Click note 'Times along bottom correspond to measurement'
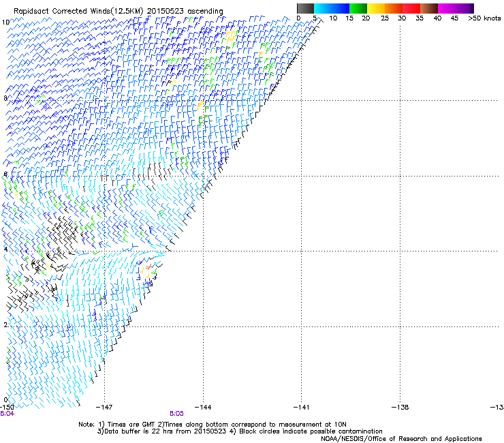 243,425
